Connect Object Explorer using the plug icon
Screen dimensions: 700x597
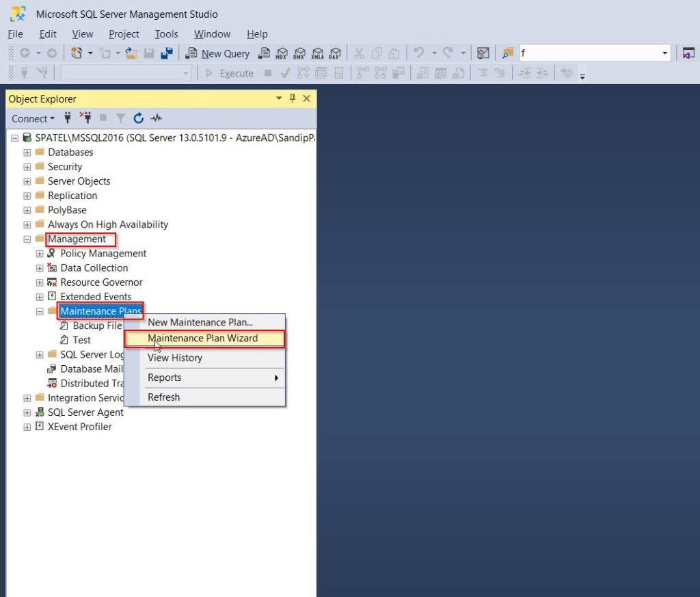pos(68,118)
